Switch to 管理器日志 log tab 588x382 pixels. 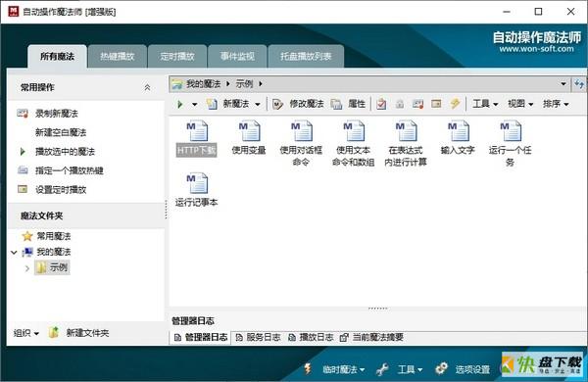201,337
